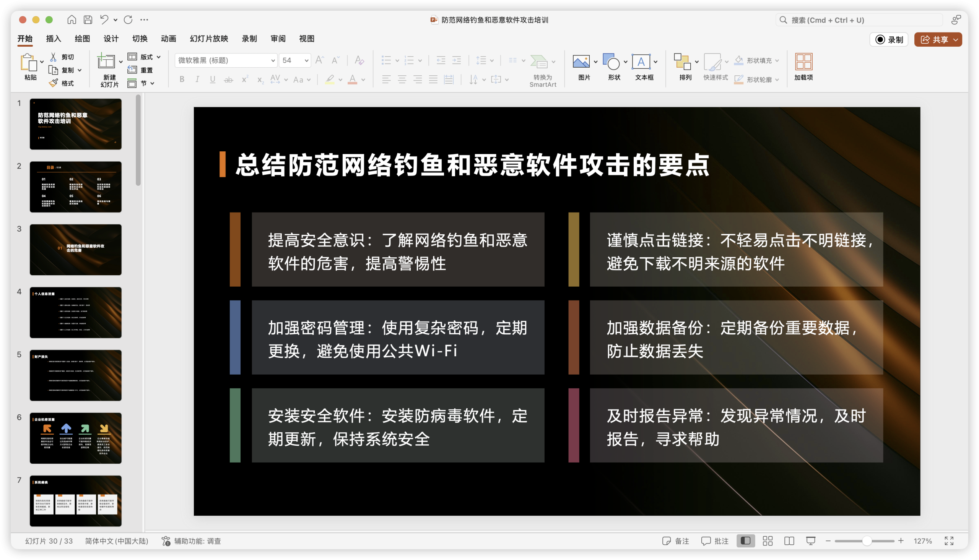Image resolution: width=979 pixels, height=560 pixels.
Task: Click the 录制 record button
Action: click(889, 40)
